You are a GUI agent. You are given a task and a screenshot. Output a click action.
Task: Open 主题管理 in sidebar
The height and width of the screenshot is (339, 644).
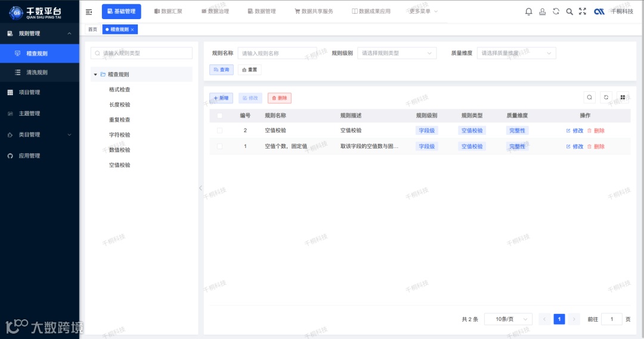tap(39, 113)
